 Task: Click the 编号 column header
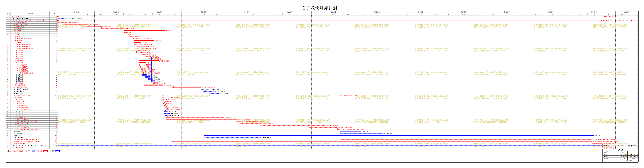point(8,13)
